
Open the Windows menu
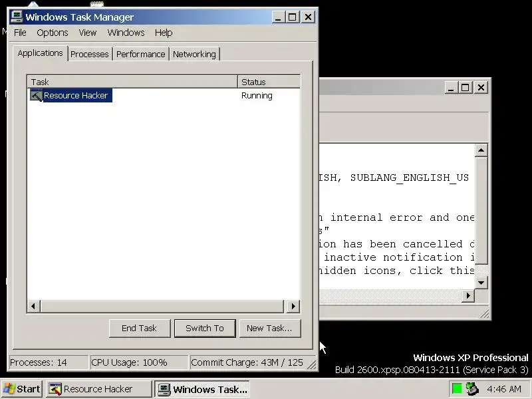tap(126, 33)
